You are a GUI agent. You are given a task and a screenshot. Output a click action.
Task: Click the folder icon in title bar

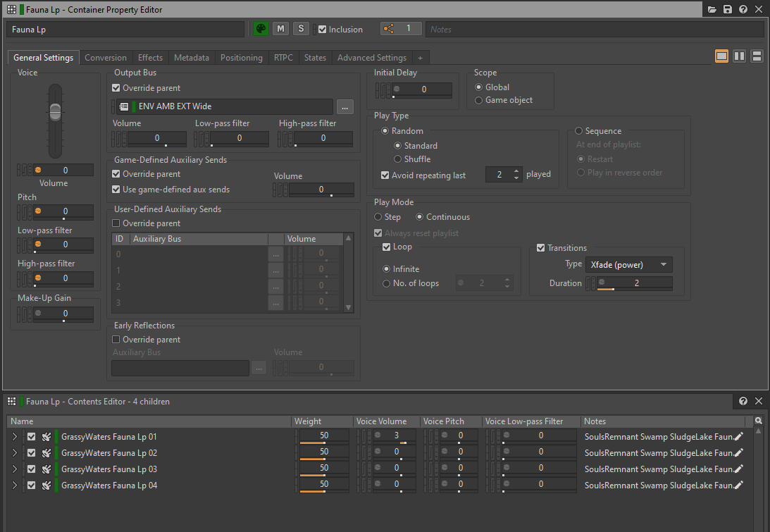712,9
